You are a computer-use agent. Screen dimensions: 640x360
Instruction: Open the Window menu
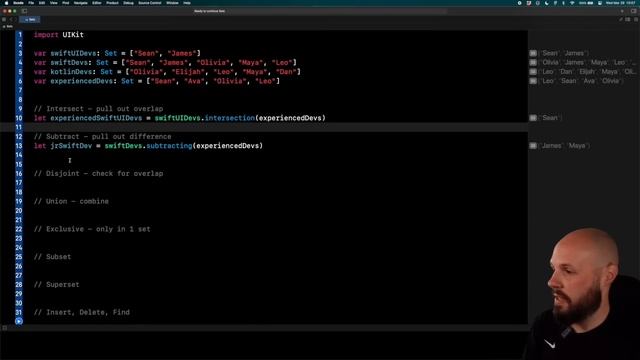point(172,3)
